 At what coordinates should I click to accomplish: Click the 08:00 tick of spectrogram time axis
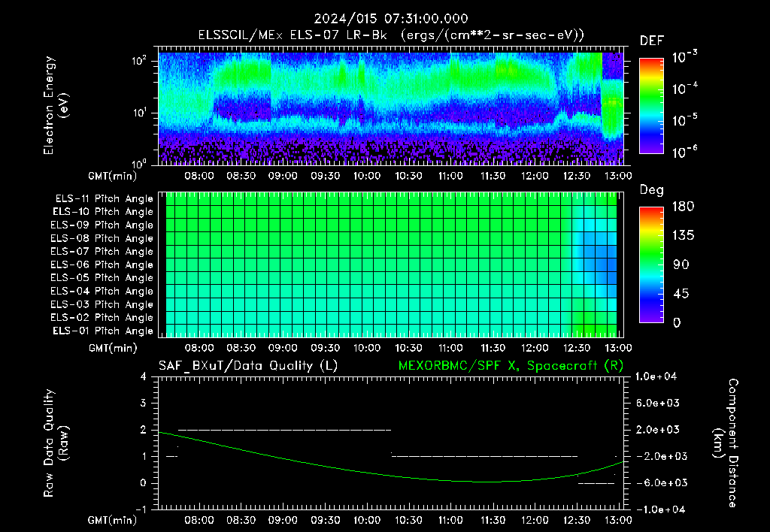pyautogui.click(x=199, y=176)
